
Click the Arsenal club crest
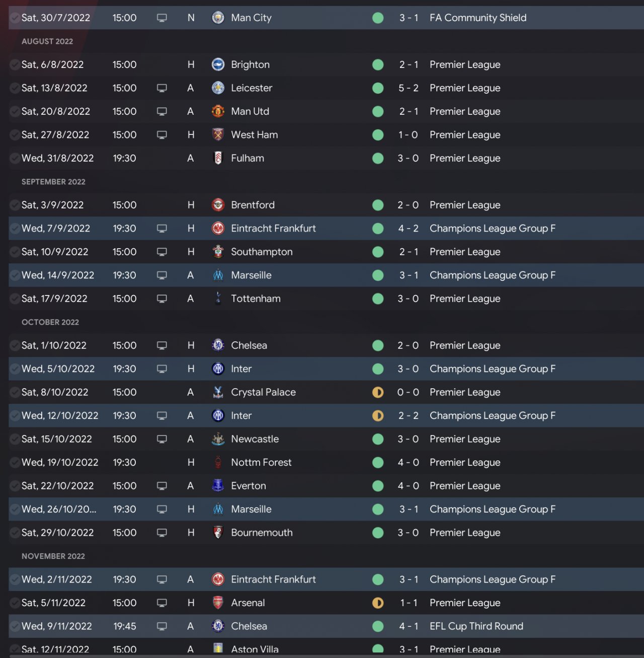pos(218,603)
